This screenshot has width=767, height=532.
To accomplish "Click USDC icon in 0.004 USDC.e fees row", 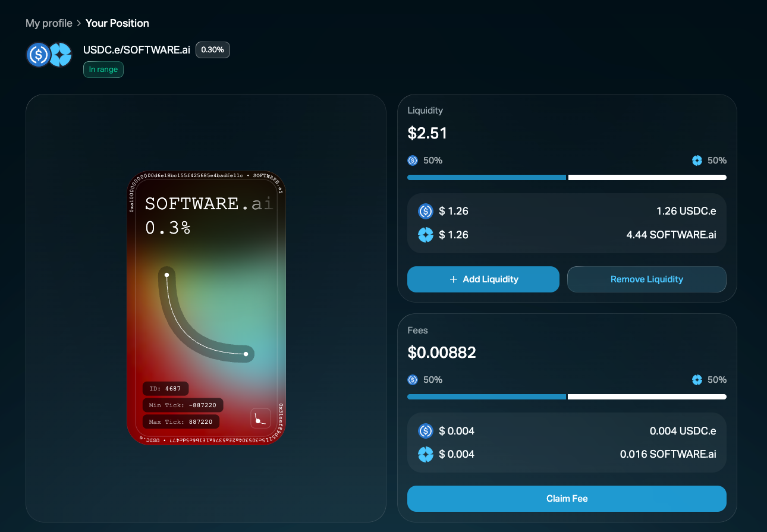I will point(426,431).
